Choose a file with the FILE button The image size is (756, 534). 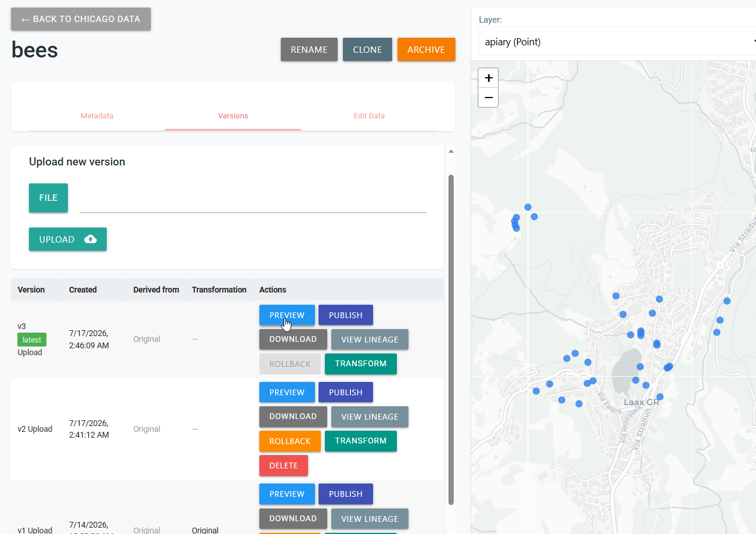pos(48,198)
